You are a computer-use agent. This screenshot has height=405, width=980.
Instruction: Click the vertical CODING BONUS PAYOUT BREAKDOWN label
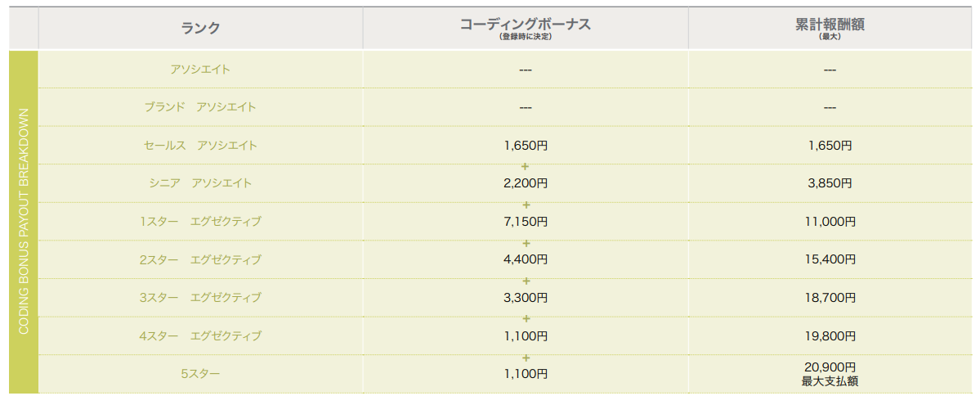coord(24,221)
